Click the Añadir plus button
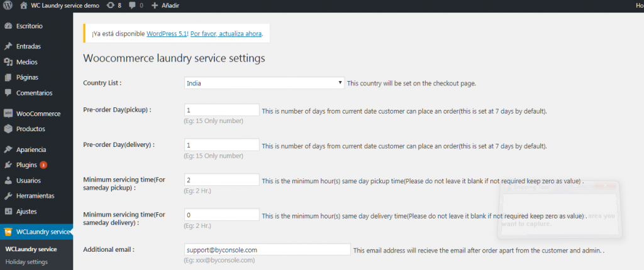 (x=165, y=6)
